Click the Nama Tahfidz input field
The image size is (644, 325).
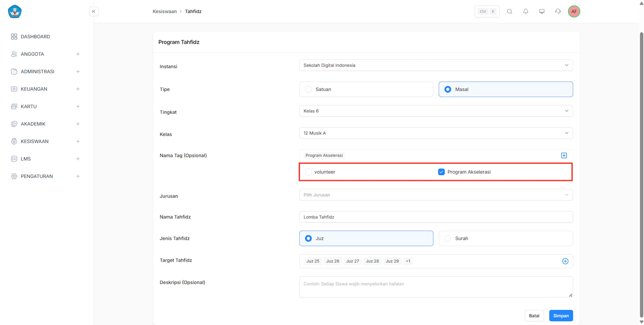pos(436,217)
